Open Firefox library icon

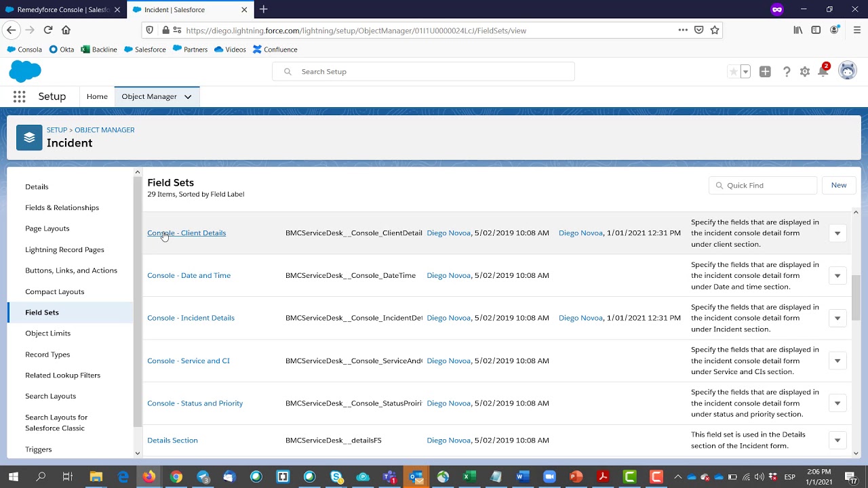coord(798,30)
